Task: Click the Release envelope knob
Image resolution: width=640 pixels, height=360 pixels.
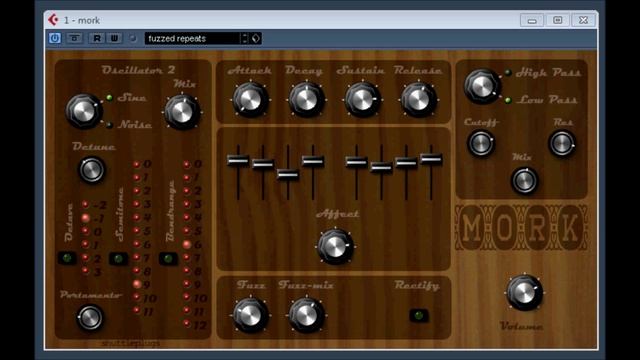Action: [x=418, y=100]
